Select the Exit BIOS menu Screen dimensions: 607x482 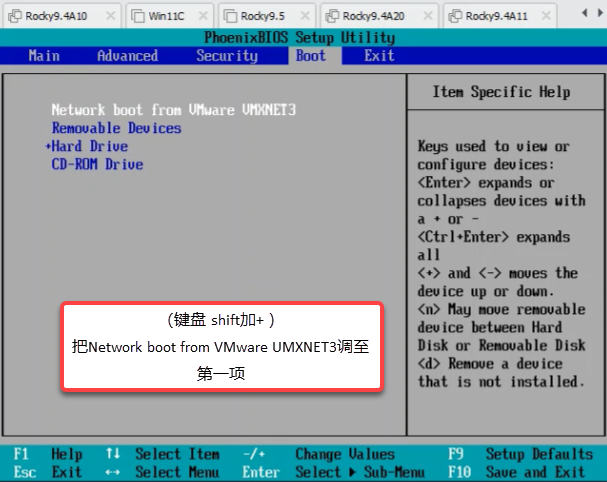(x=379, y=56)
